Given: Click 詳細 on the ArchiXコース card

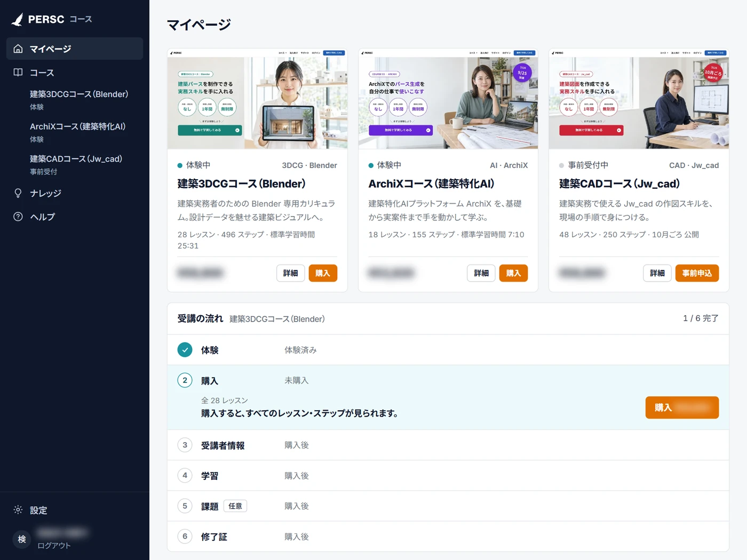Looking at the screenshot, I should coord(481,273).
